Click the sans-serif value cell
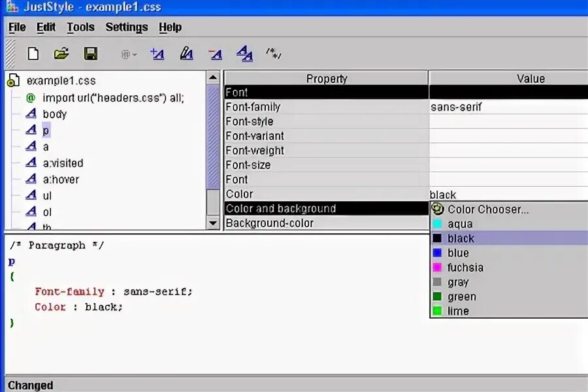The height and width of the screenshot is (392, 588). point(508,107)
